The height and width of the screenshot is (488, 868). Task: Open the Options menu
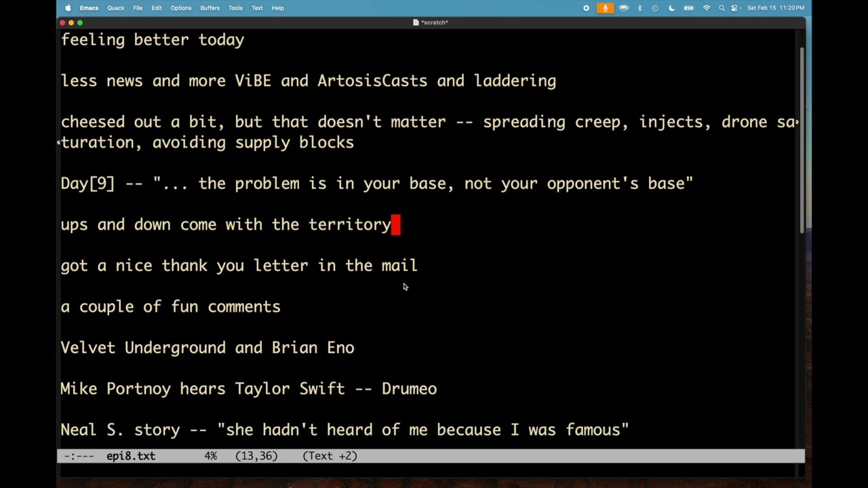point(181,8)
